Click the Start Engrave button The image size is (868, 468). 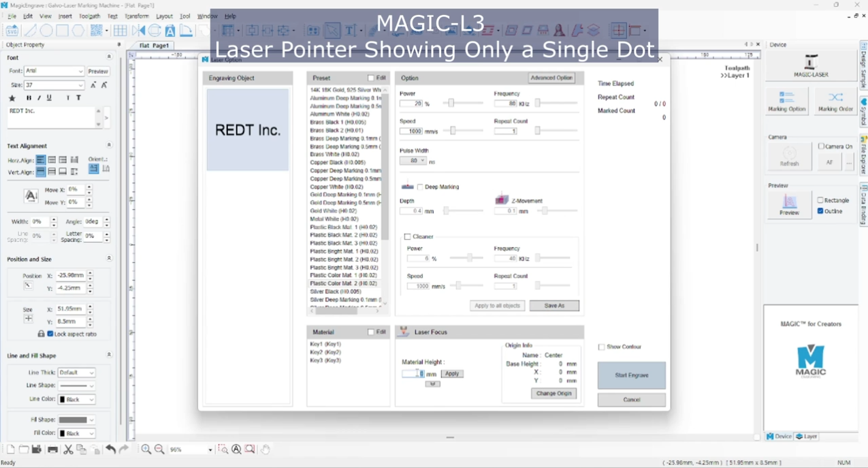pyautogui.click(x=631, y=375)
